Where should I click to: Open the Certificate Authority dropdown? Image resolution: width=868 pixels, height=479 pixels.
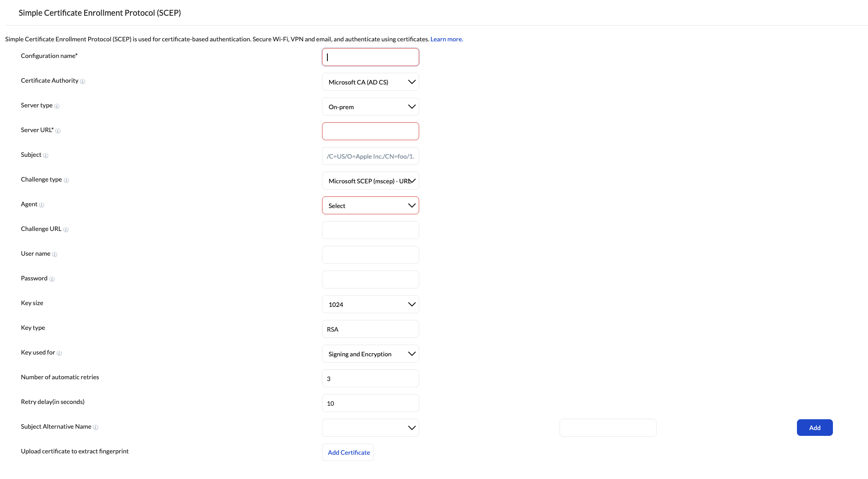370,82
